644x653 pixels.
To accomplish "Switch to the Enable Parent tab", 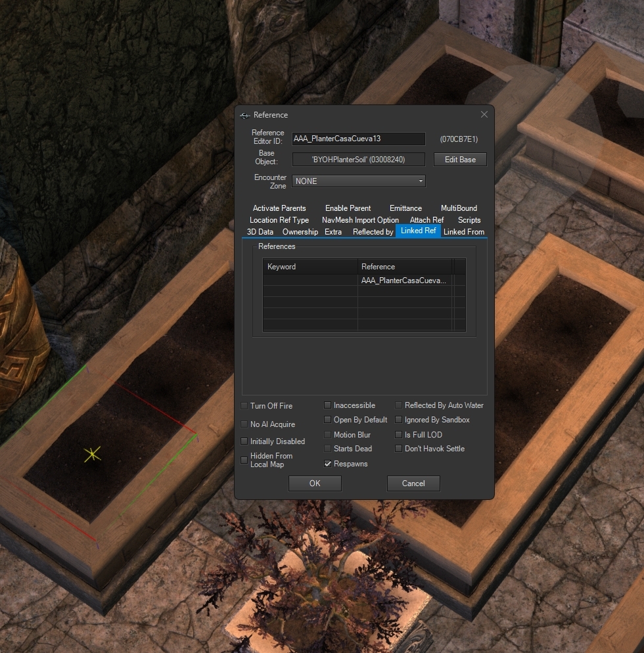I will (348, 208).
